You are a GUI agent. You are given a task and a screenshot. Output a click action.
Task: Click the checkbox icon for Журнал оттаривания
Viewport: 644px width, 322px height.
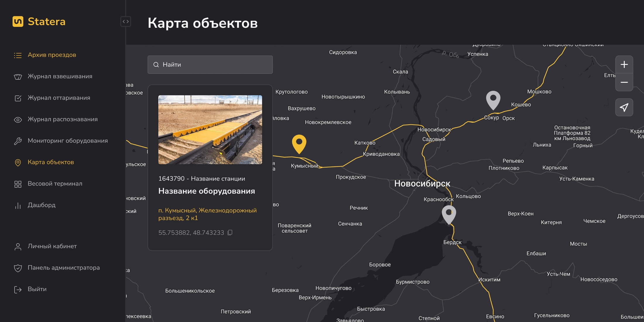[18, 98]
